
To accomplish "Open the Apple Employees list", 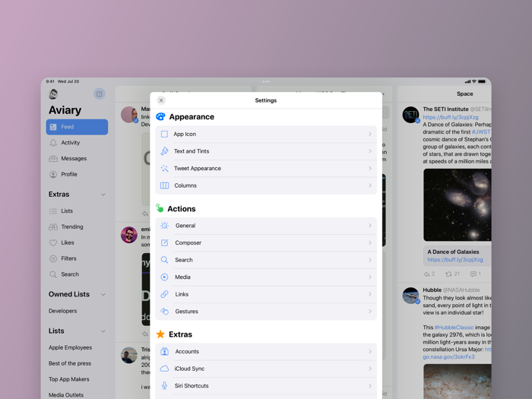I will [70, 348].
